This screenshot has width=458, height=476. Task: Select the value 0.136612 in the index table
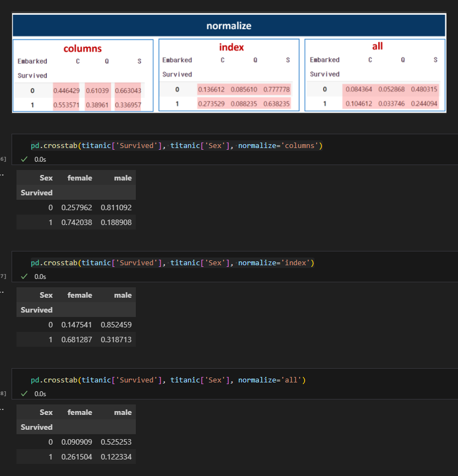[x=212, y=89]
